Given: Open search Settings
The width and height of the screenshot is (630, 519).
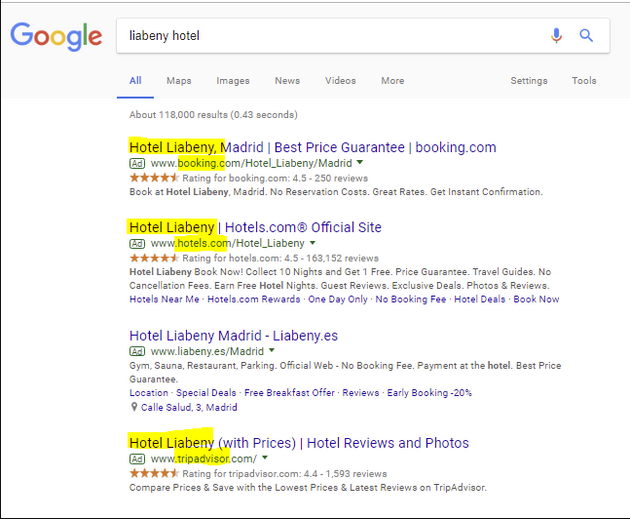Looking at the screenshot, I should coord(529,81).
